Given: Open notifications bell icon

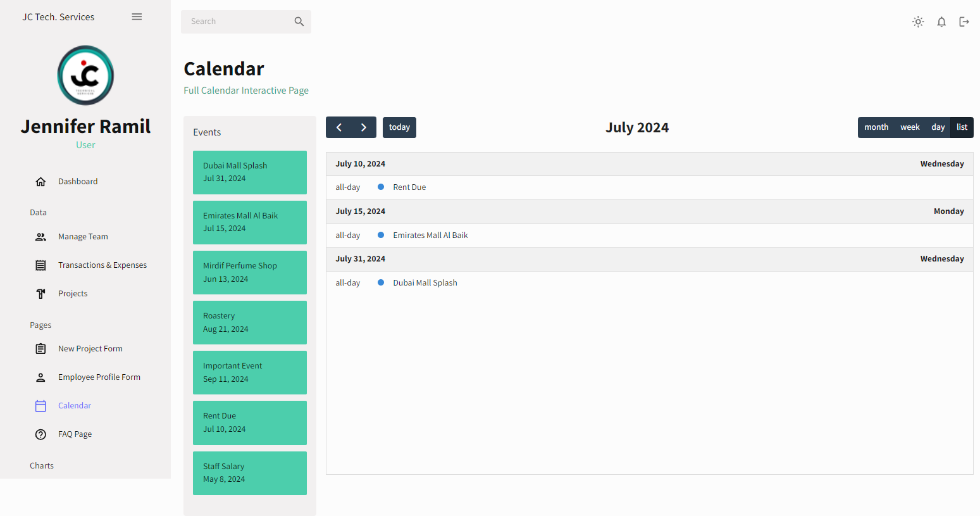Looking at the screenshot, I should tap(941, 22).
